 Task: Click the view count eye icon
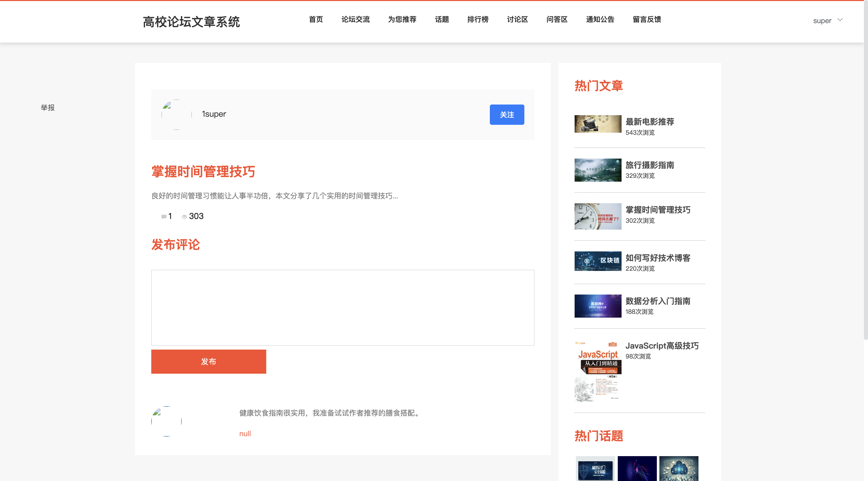pyautogui.click(x=184, y=217)
